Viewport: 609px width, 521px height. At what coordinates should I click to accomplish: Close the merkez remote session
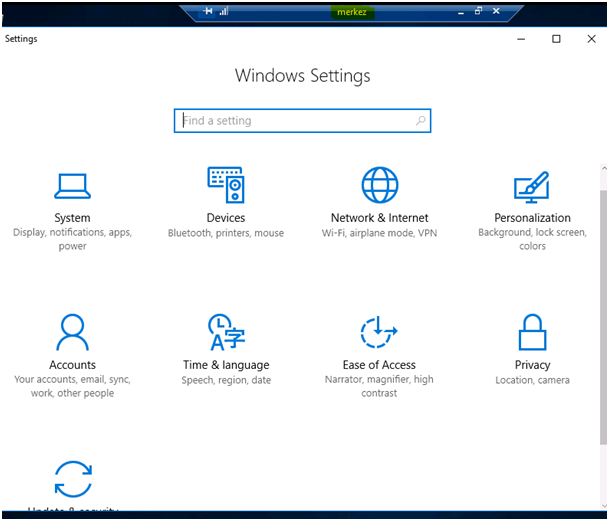496,11
